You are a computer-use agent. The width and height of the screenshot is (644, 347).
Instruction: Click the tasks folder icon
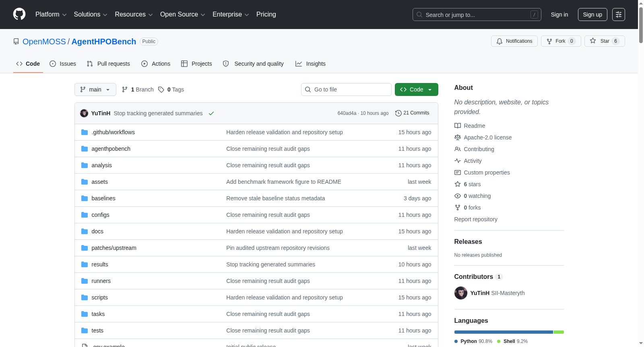85,314
